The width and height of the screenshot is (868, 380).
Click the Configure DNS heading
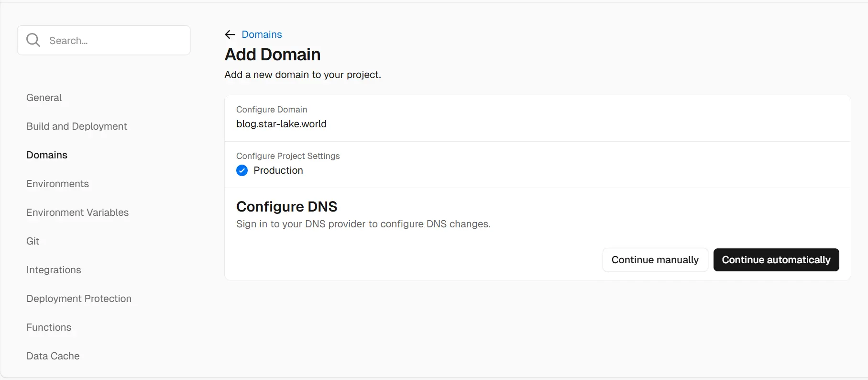tap(287, 206)
